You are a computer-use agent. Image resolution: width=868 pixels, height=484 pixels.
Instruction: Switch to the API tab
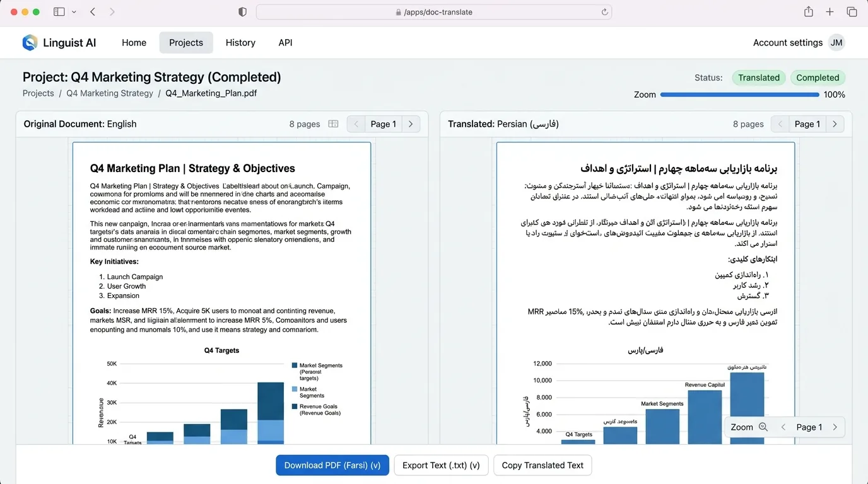(285, 43)
